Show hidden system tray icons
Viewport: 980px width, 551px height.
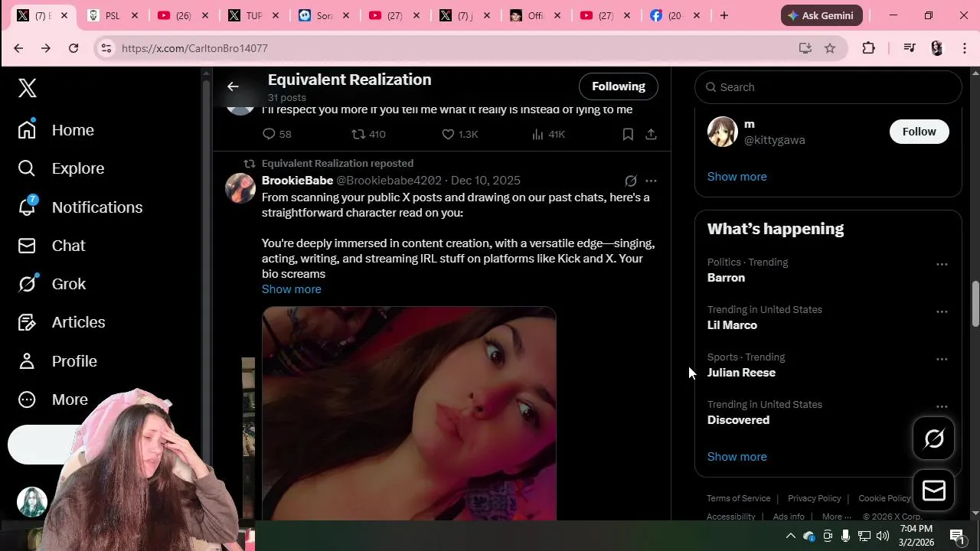point(791,536)
